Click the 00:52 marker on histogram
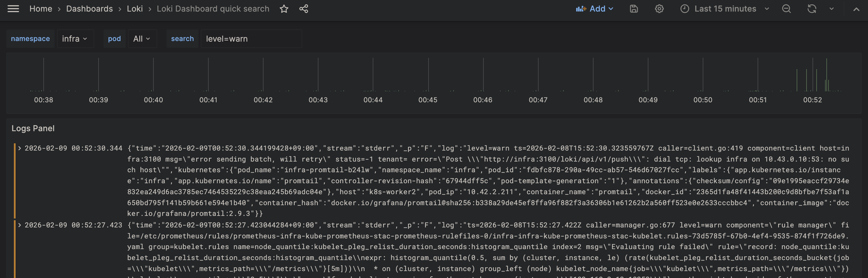Screen dimensions: 868x278 coord(813,74)
